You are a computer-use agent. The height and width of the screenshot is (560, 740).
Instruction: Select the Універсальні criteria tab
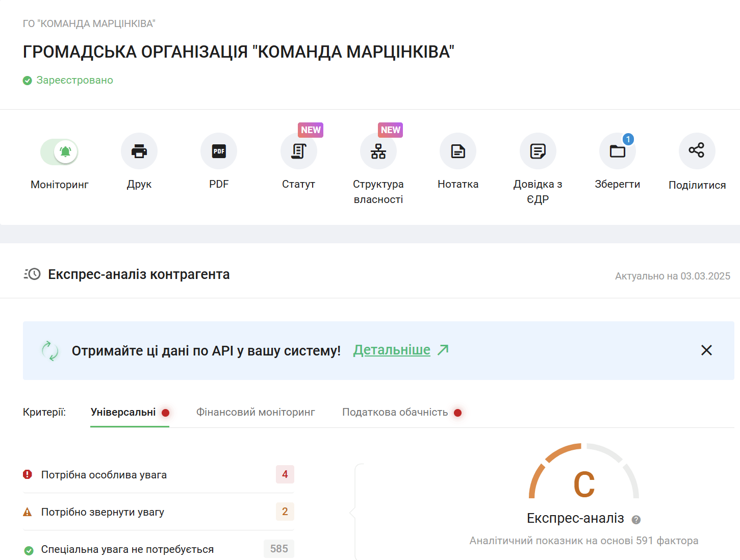123,412
